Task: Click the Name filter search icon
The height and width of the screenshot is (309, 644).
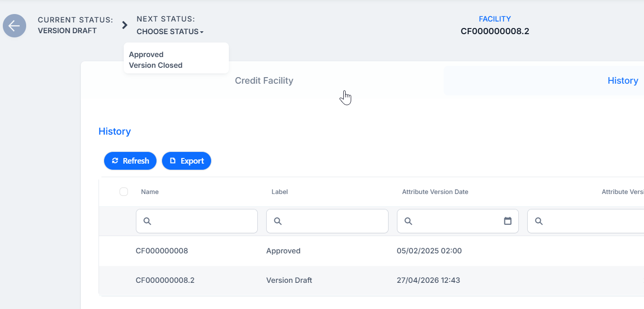Action: pyautogui.click(x=147, y=221)
